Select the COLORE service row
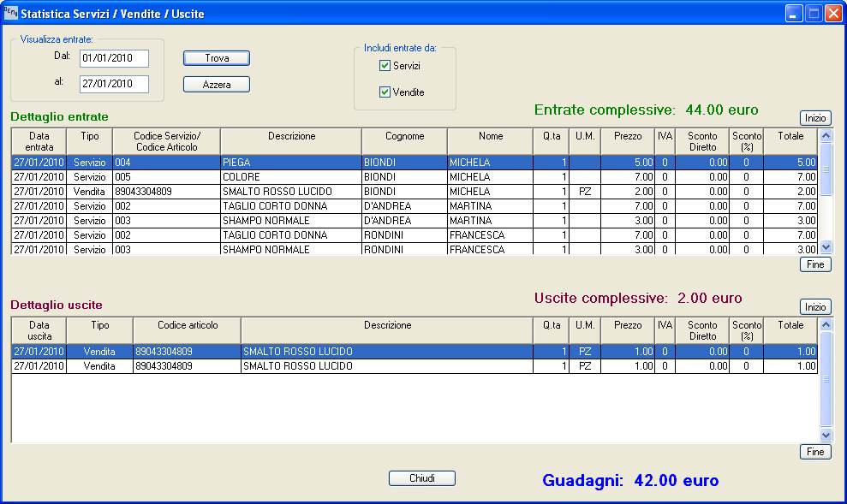This screenshot has height=504, width=847. [x=415, y=177]
